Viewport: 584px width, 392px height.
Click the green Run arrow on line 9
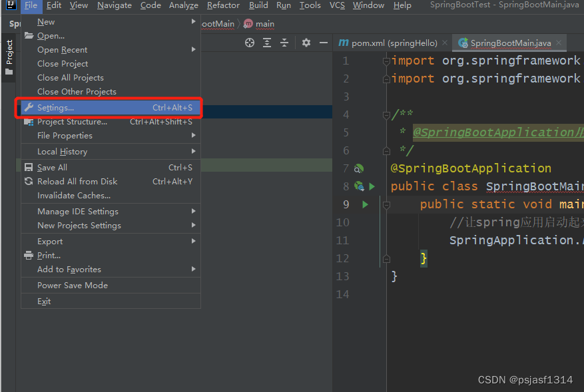tap(365, 204)
